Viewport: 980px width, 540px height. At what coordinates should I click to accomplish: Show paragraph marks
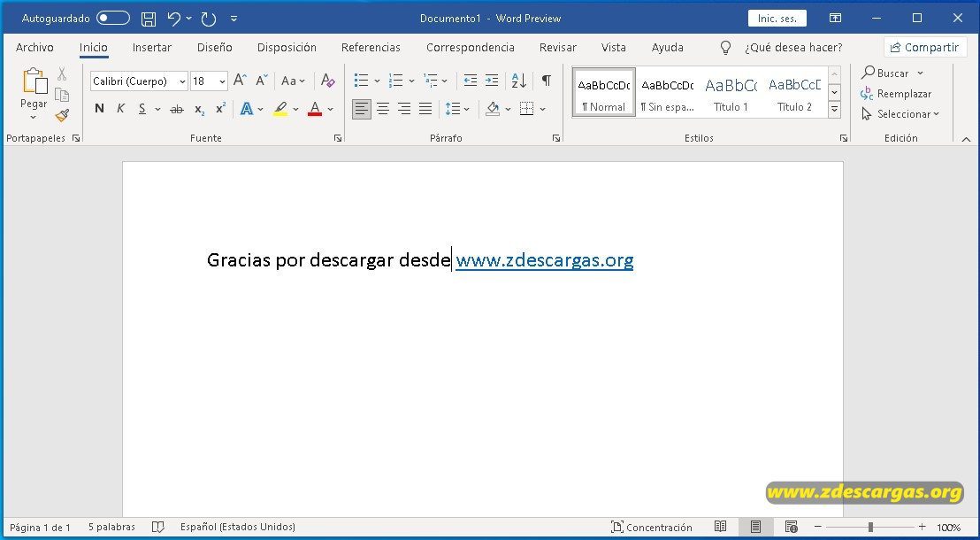[547, 81]
